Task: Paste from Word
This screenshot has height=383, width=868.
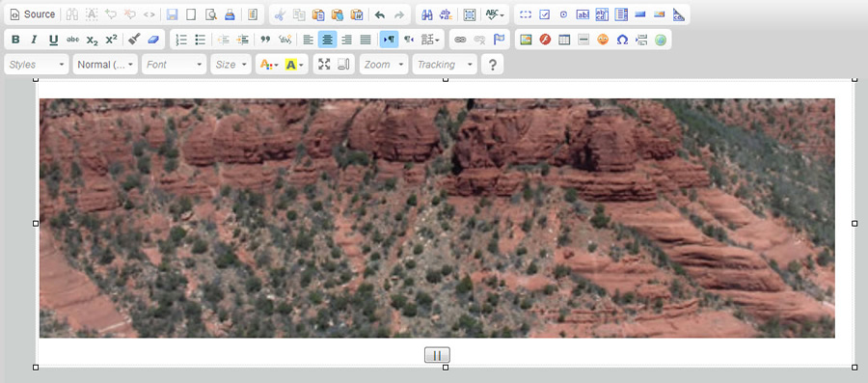Action: coord(357,14)
